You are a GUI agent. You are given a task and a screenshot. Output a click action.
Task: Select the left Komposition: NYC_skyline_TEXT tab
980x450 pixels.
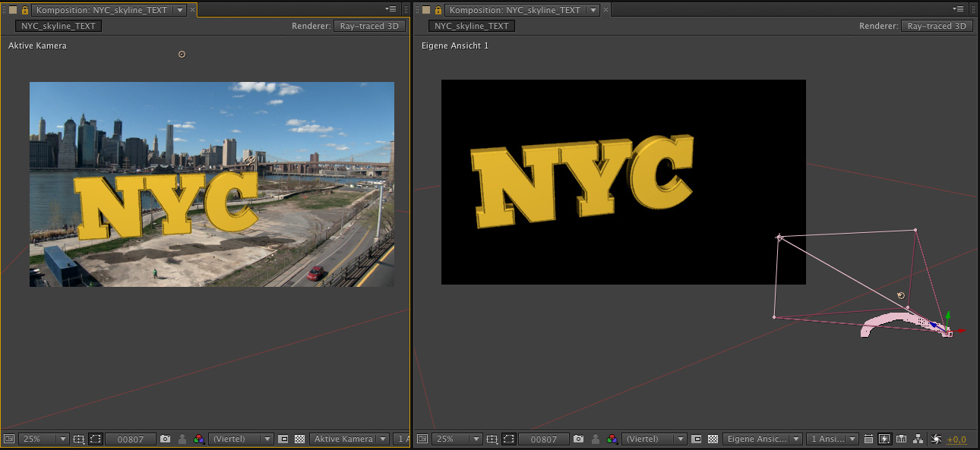click(103, 10)
